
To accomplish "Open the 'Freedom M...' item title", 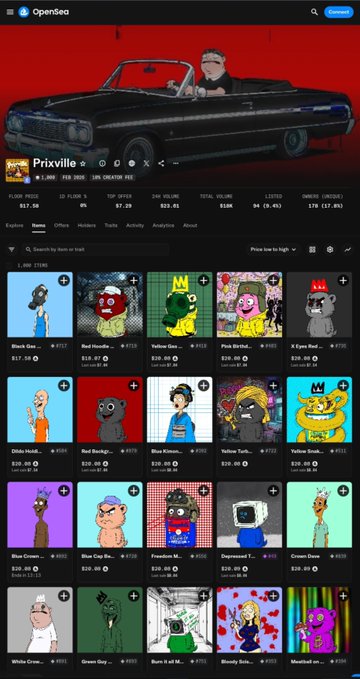I will (x=167, y=556).
